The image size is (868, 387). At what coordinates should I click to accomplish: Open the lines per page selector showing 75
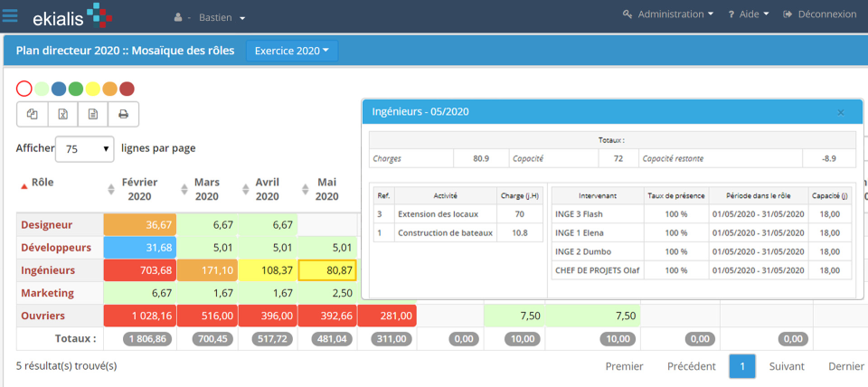[x=85, y=149]
